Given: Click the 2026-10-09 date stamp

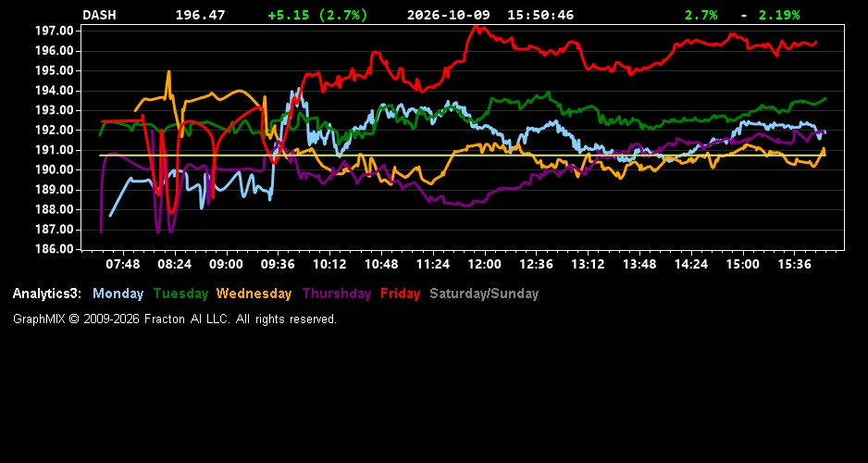Looking at the screenshot, I should tap(449, 15).
